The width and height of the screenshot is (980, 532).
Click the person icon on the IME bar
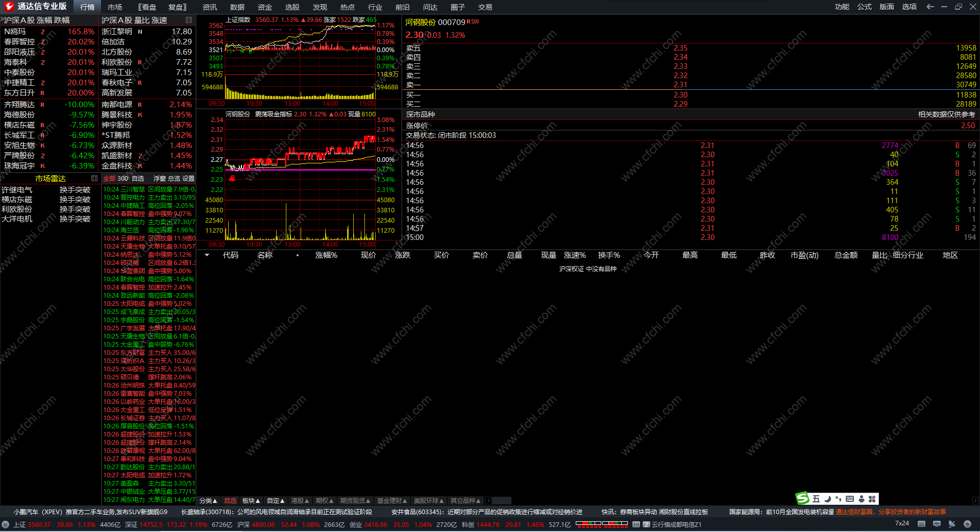[862, 499]
